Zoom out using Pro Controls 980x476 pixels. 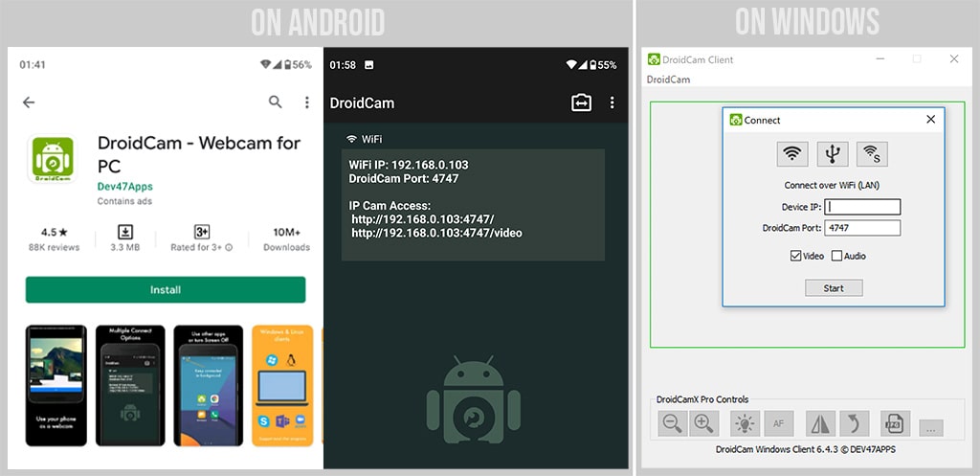(x=673, y=423)
